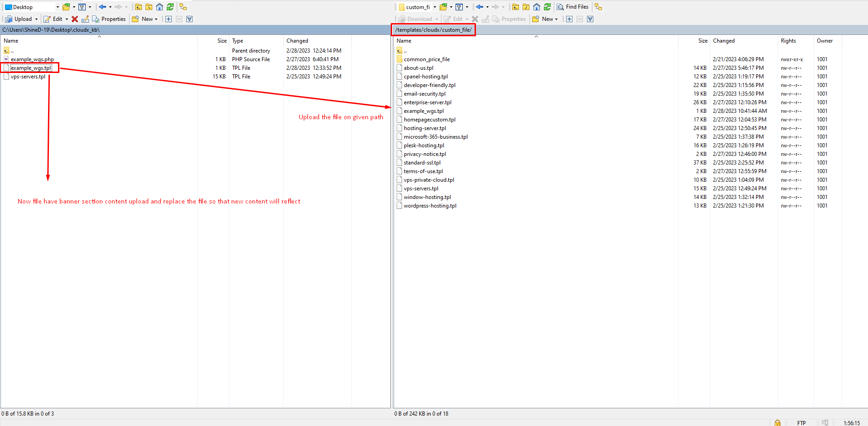Click Properties in the local panel toolbar
The height and width of the screenshot is (426, 868).
(x=109, y=19)
